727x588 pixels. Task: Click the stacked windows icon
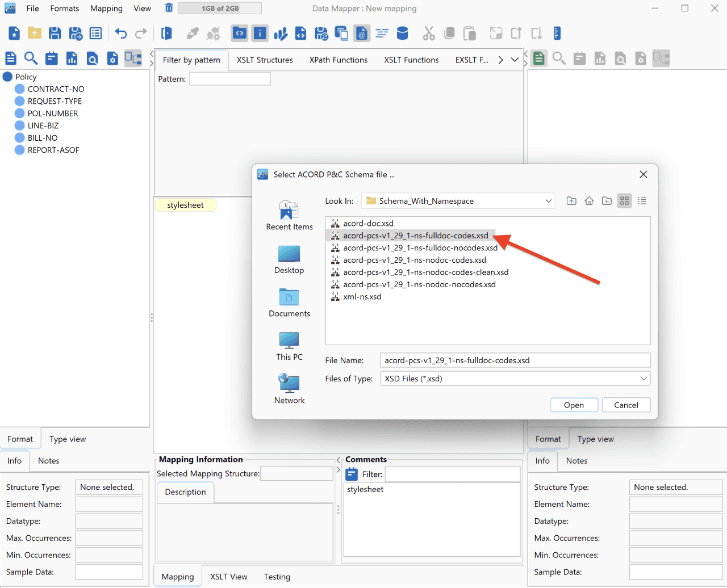342,33
